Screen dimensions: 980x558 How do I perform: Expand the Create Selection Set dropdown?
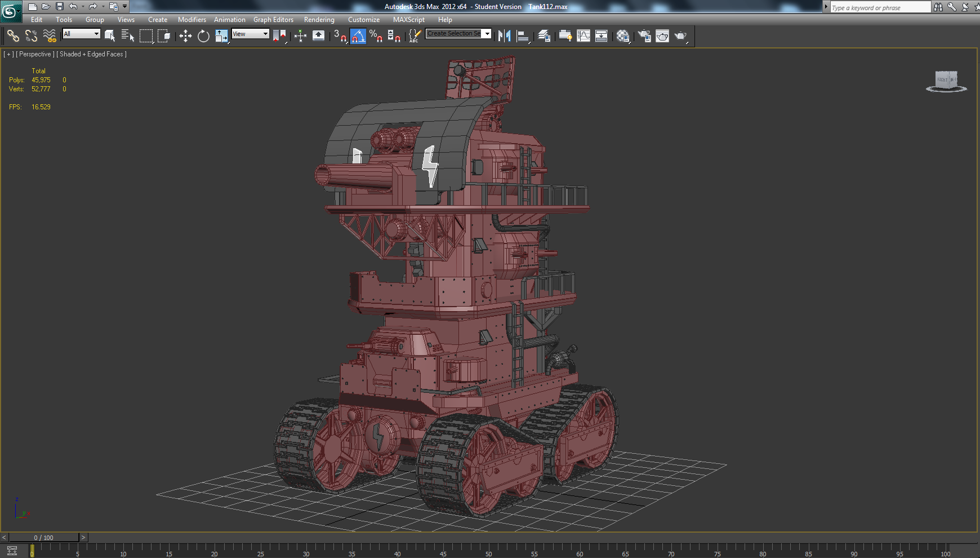pos(487,34)
